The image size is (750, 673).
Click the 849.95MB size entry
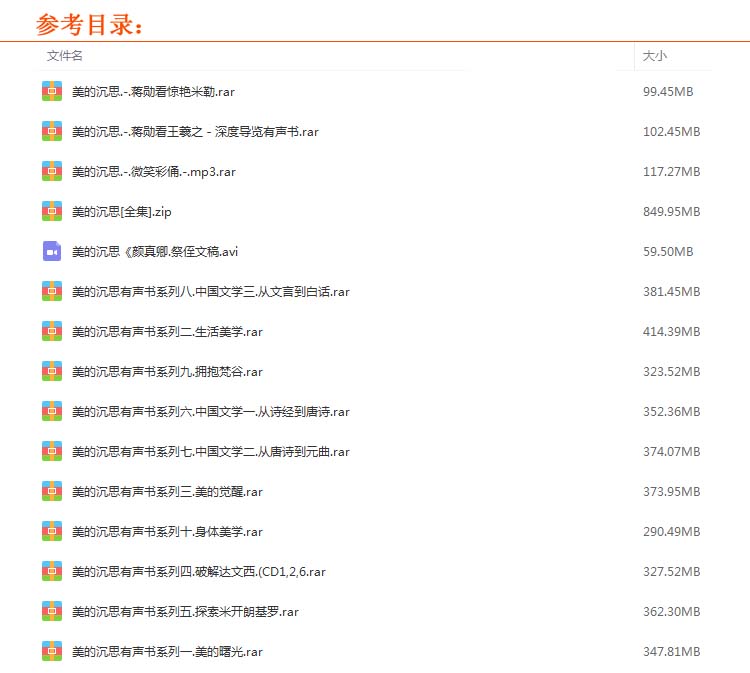coord(670,211)
